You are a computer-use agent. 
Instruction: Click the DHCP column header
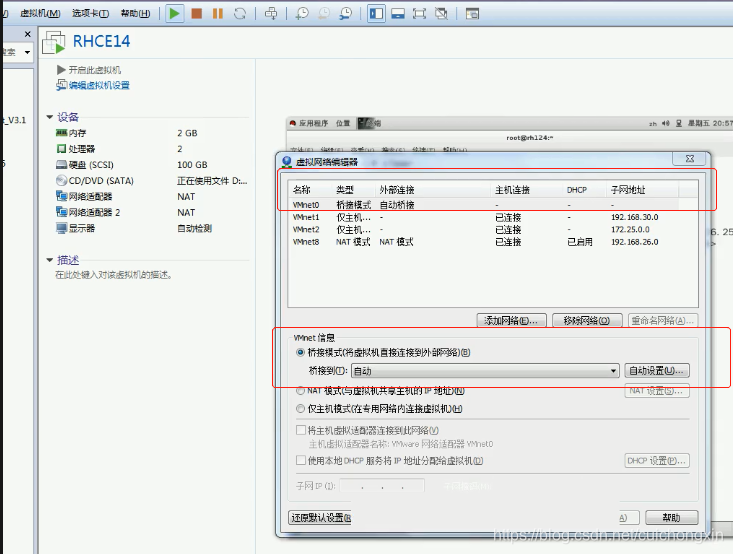click(x=584, y=190)
